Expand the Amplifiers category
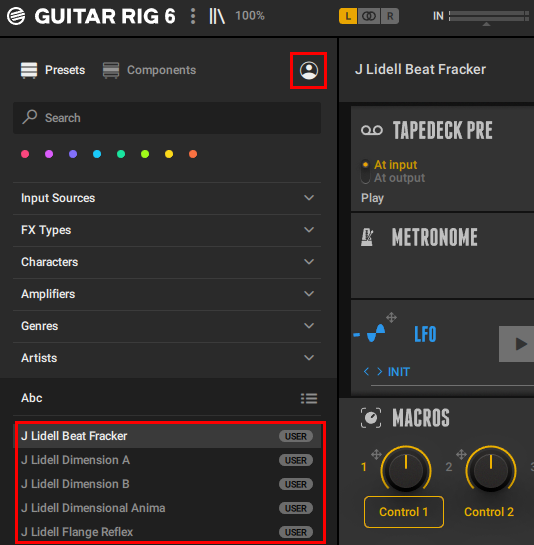This screenshot has height=545, width=534. [x=167, y=294]
